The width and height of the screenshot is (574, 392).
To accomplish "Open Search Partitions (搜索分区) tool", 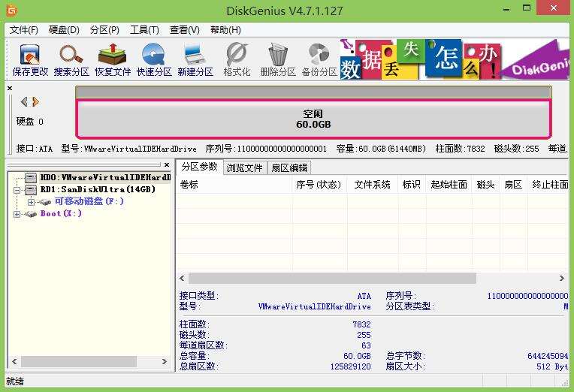I will click(71, 59).
